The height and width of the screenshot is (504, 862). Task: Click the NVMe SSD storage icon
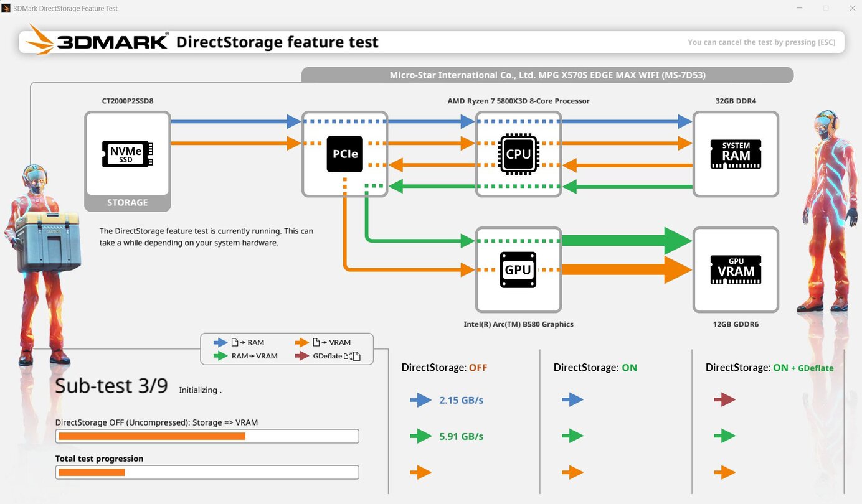[127, 154]
